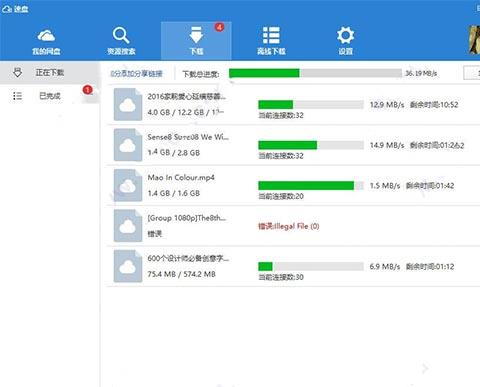
Task: Click progress bar of Mao In Colour download
Action: [x=311, y=186]
